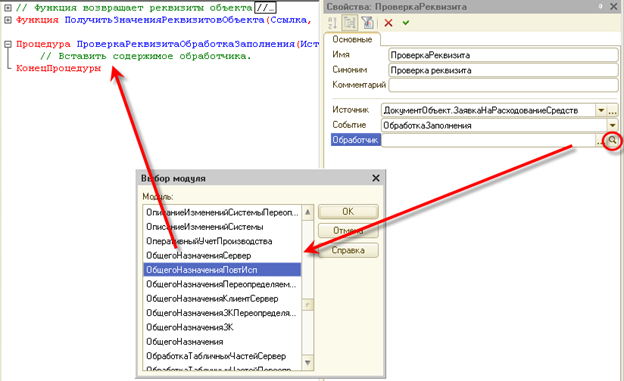Click the module list scrollbar thumb

(308, 305)
